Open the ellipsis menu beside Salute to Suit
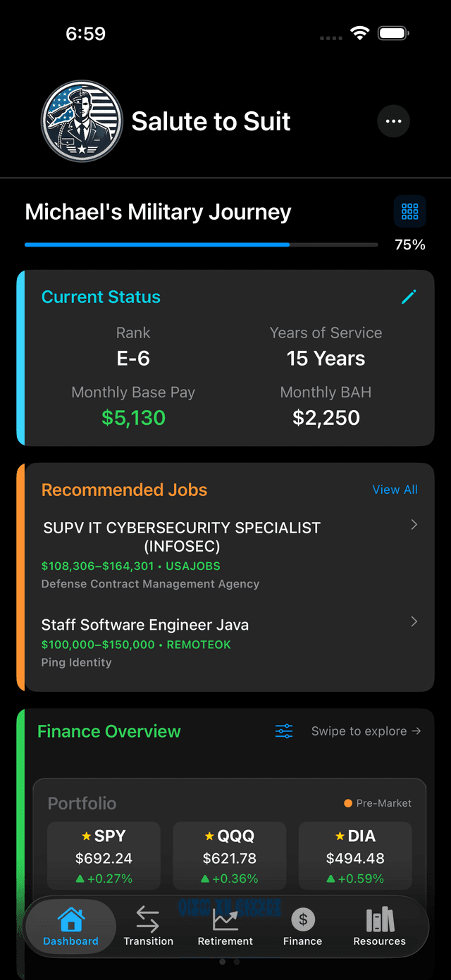 pyautogui.click(x=393, y=121)
